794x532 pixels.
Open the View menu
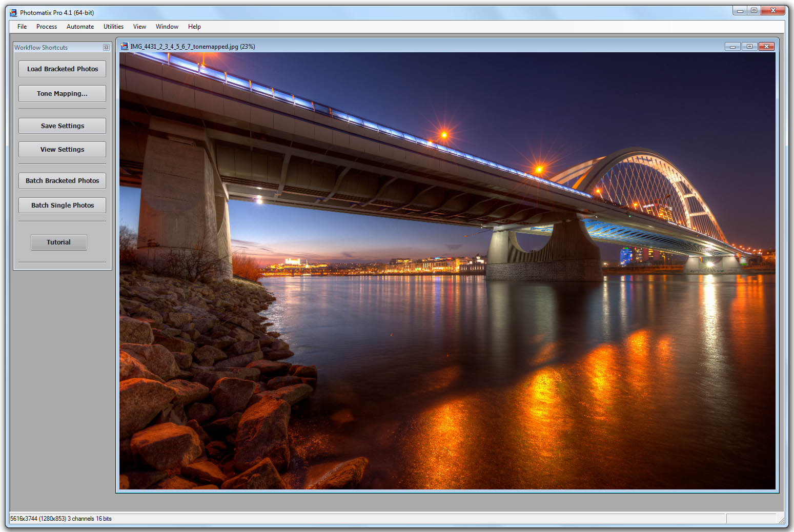click(x=139, y=26)
